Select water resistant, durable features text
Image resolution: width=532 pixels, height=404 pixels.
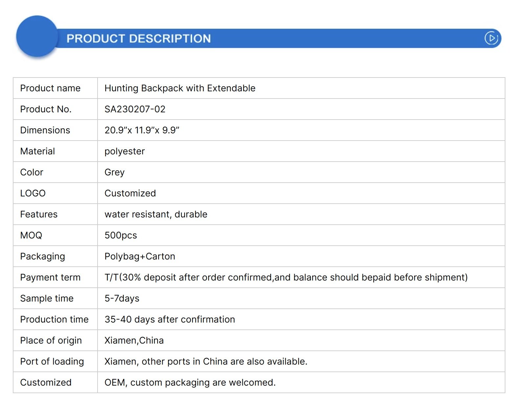point(156,214)
